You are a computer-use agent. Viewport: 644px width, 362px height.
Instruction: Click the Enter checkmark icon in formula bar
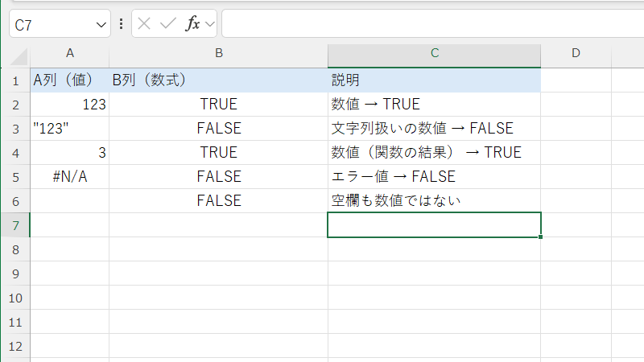click(x=168, y=24)
